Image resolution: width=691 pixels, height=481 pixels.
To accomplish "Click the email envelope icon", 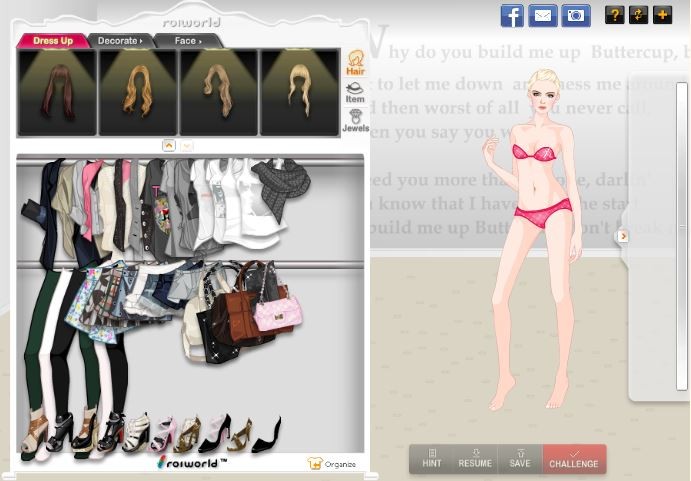I will pos(543,15).
